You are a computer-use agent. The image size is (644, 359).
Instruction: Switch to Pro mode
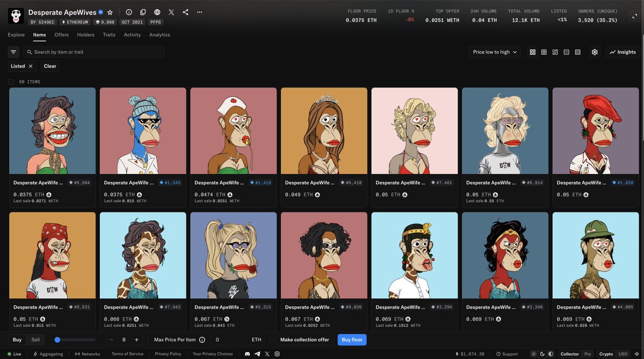tap(588, 354)
